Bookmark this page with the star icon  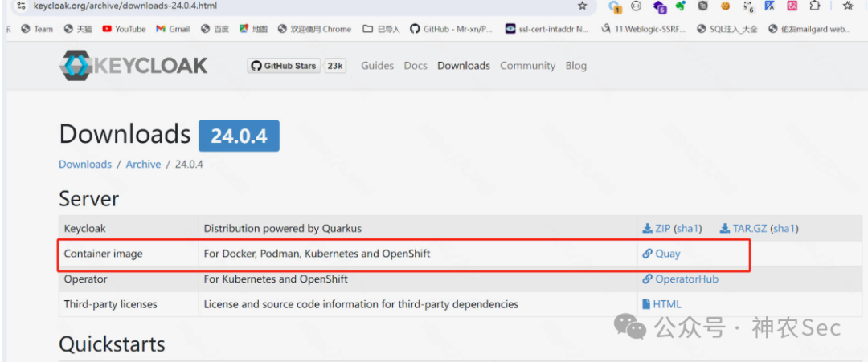(583, 6)
